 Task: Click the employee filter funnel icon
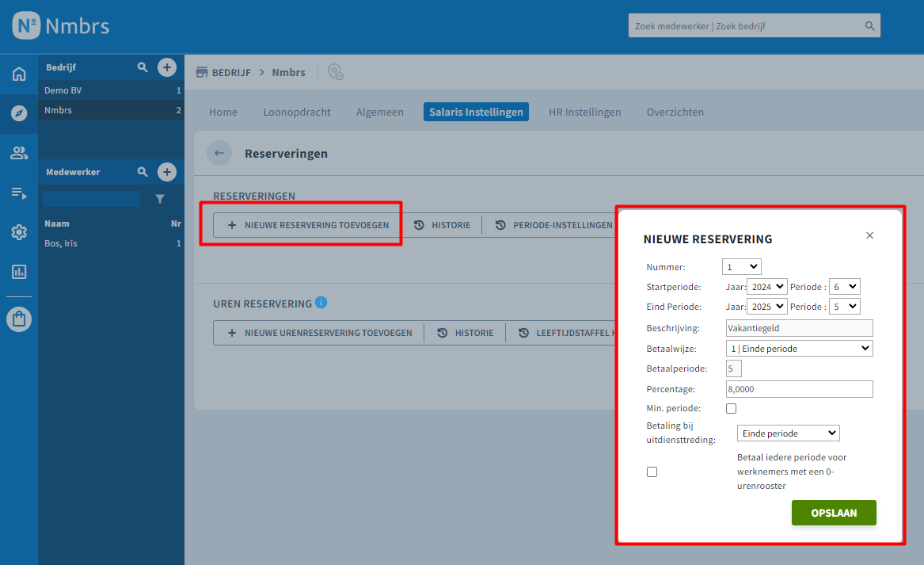pos(160,199)
